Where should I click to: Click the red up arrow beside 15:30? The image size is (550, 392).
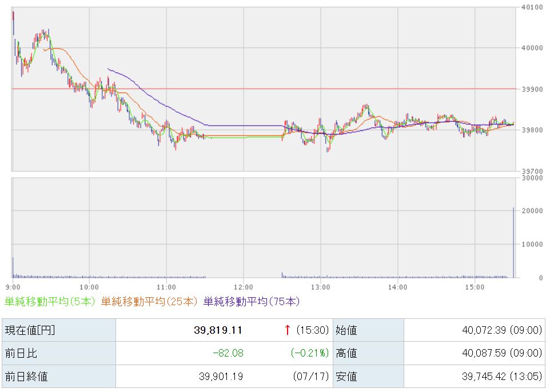tap(288, 330)
